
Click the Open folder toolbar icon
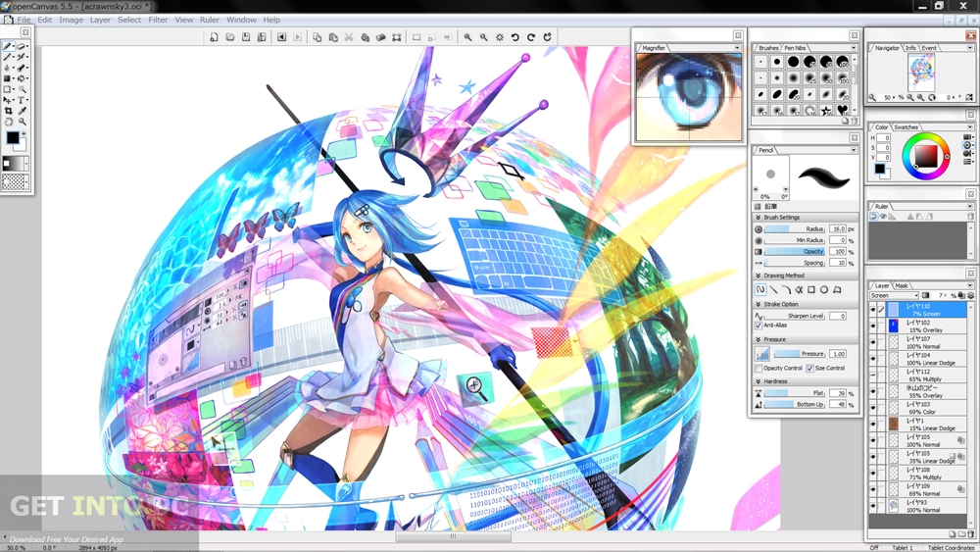coord(230,37)
